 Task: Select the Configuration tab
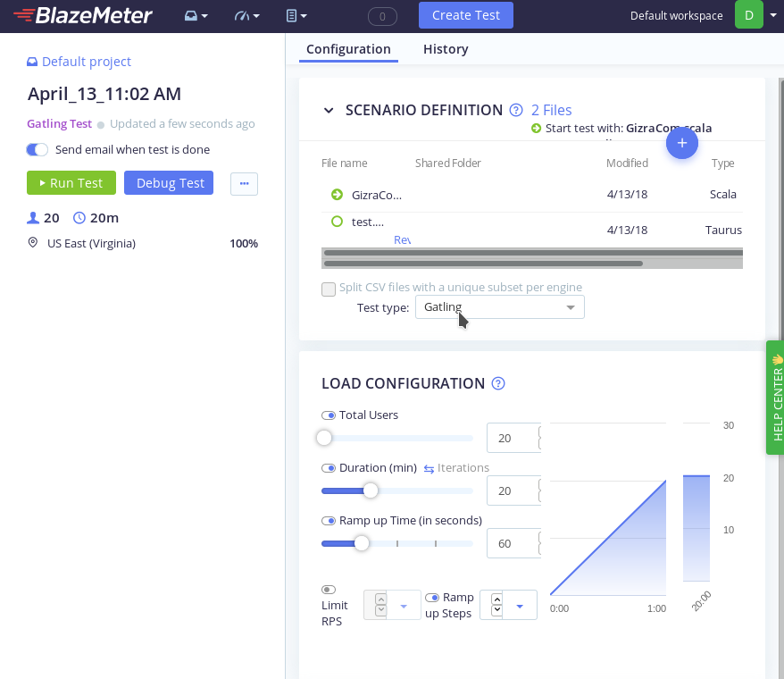click(348, 49)
